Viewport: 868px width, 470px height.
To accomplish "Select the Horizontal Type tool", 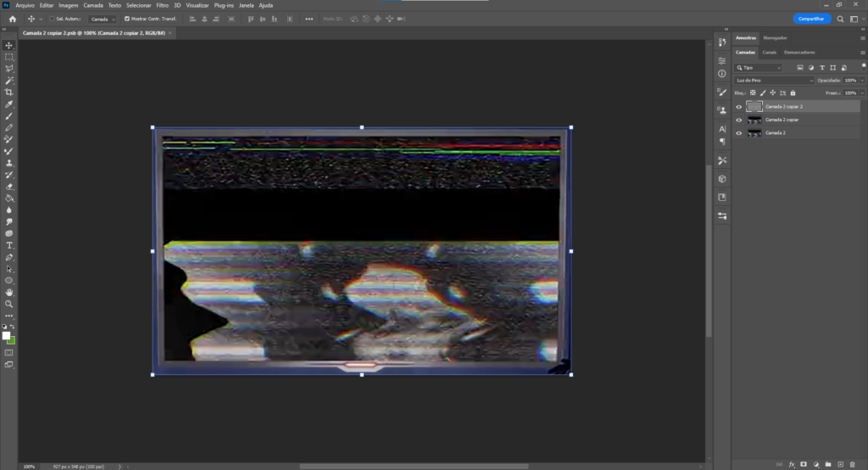I will pos(9,245).
